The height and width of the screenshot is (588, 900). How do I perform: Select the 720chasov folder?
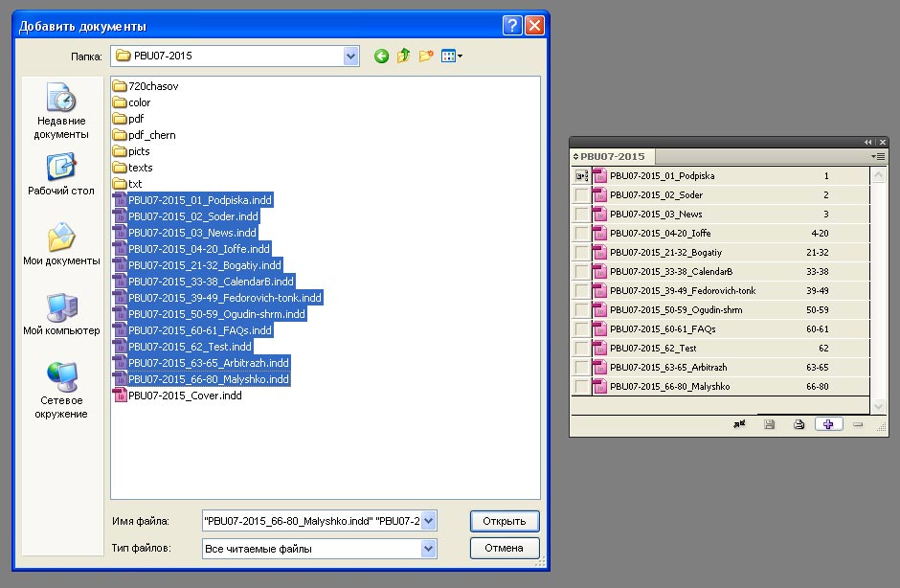(x=146, y=86)
